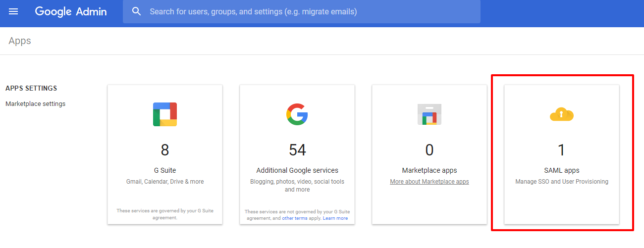Click the Google Admin logo
The height and width of the screenshot is (248, 644).
(x=71, y=11)
